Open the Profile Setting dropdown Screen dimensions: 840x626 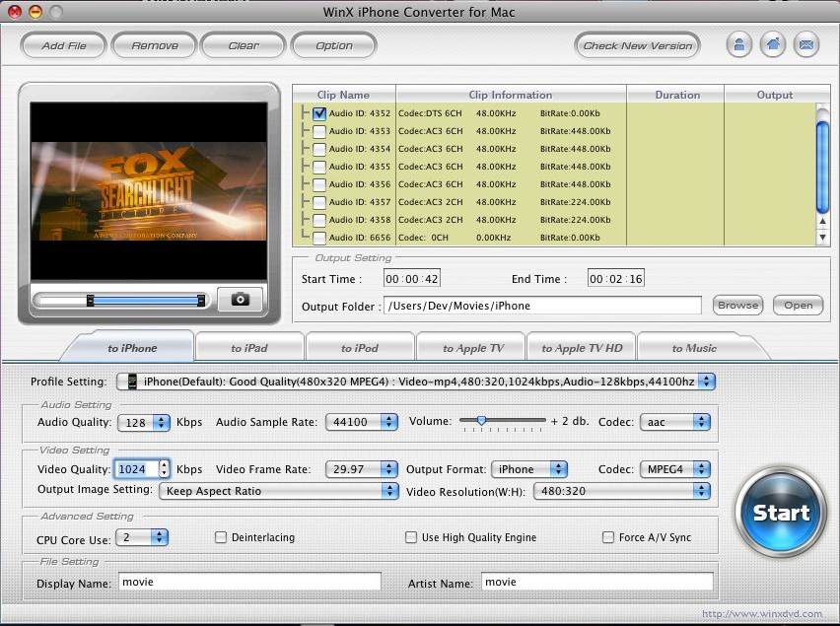[x=416, y=382]
